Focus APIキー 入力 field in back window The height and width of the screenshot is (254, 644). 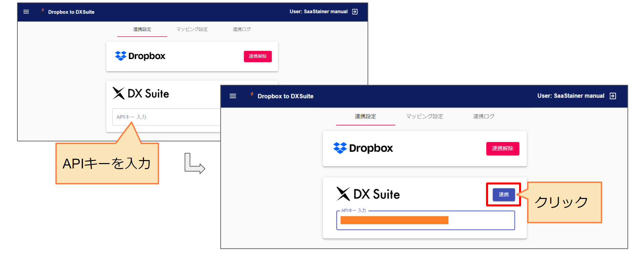tap(166, 117)
